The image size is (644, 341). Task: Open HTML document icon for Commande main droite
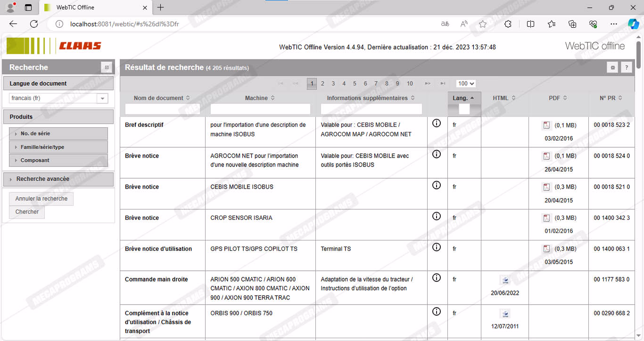tap(505, 280)
